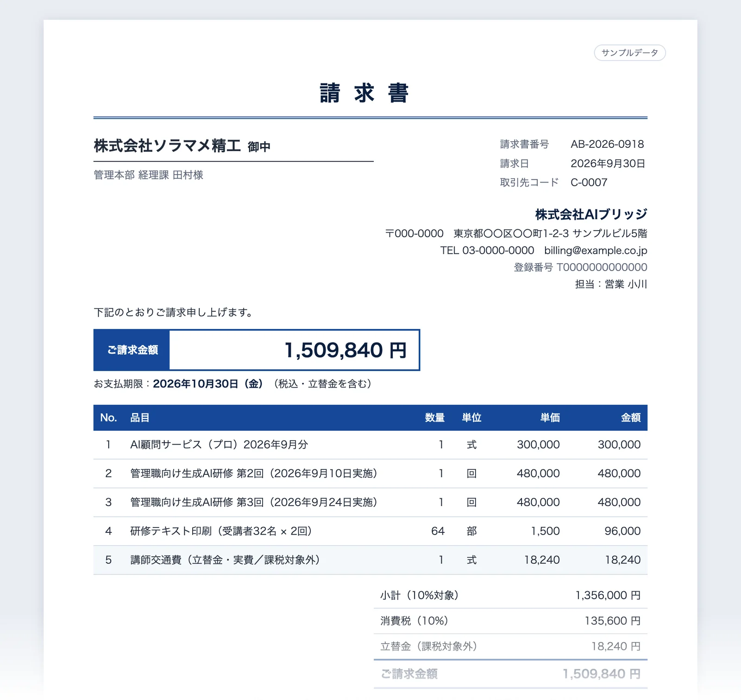741x700 pixels.
Task: Click the sentence 下記のとおりご請求申し上げます。
Action: tap(173, 313)
